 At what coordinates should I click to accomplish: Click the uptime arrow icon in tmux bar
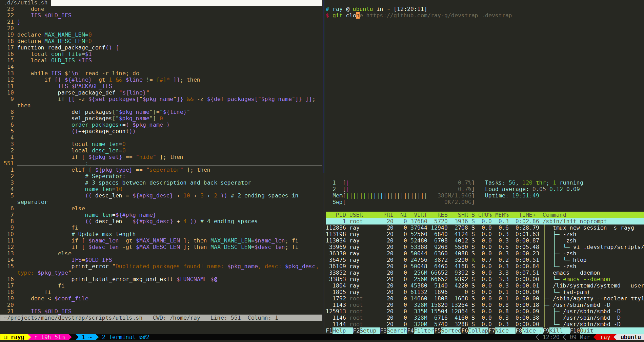[x=36, y=337]
